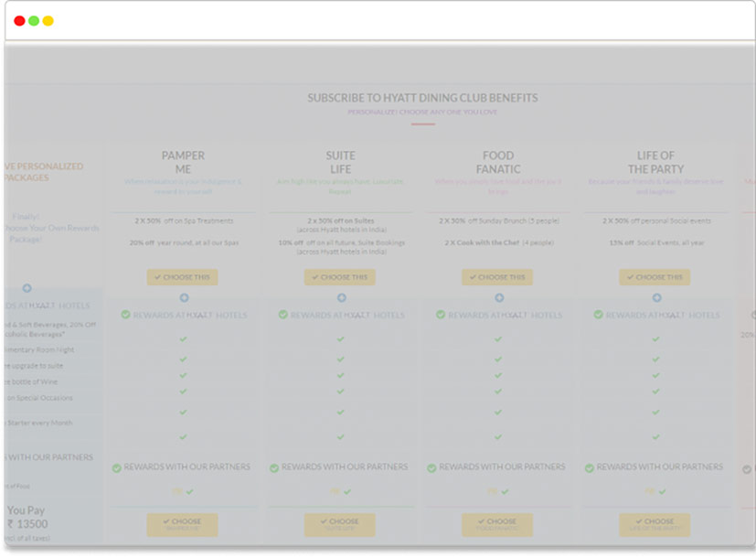This screenshot has width=756, height=558.
Task: Click Pamper Me's Rewards With Our Partners check icon
Action: pyautogui.click(x=117, y=467)
